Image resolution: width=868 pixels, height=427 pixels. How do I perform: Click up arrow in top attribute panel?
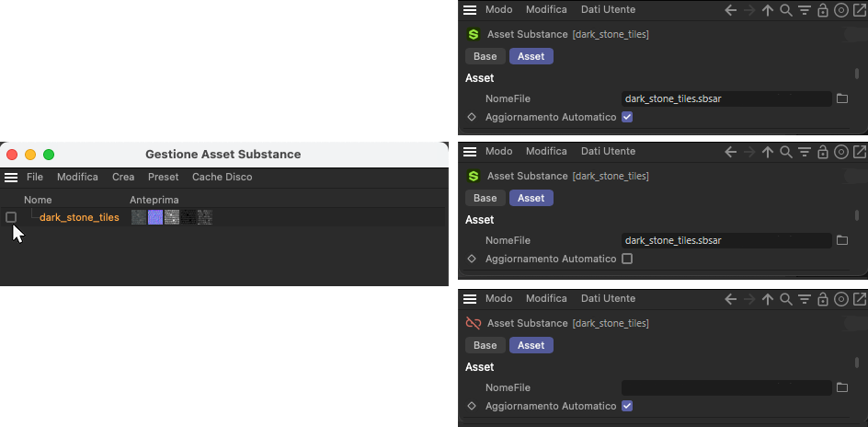[x=767, y=10]
